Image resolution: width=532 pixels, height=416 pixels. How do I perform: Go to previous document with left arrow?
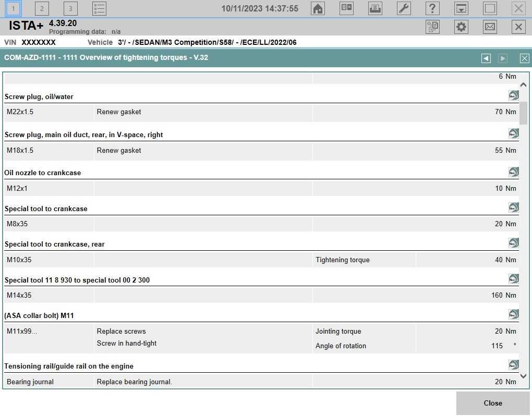click(486, 58)
